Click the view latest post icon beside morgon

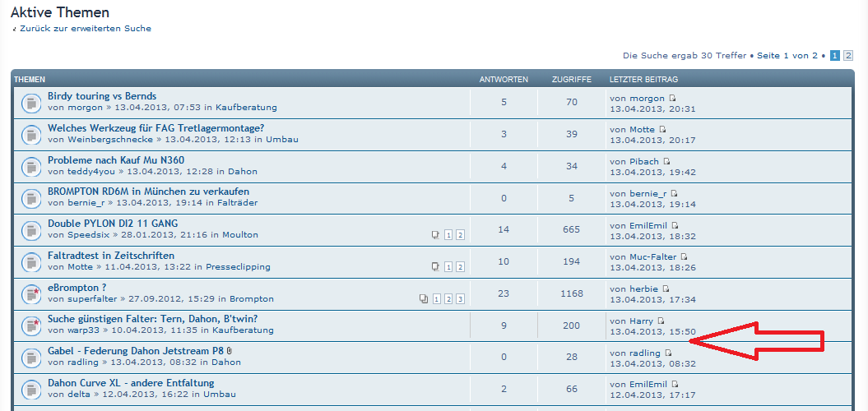click(x=671, y=99)
